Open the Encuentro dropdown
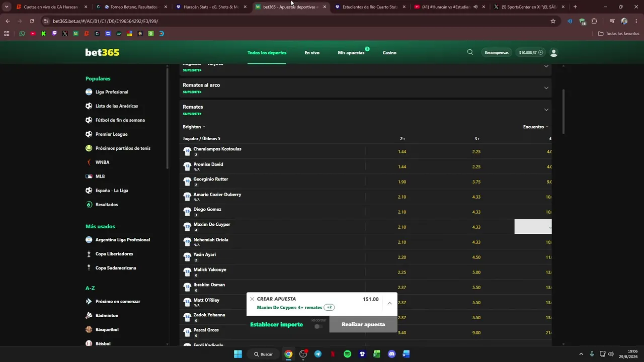 (x=536, y=127)
